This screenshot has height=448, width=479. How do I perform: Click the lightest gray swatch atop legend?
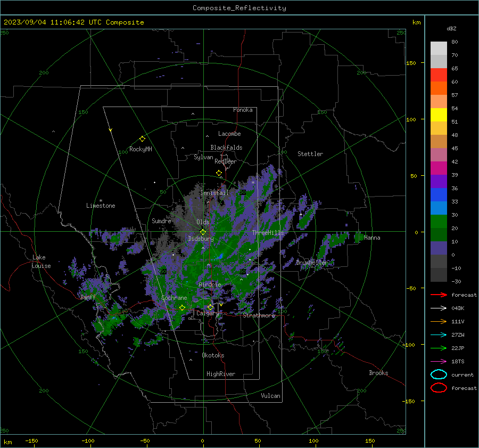tap(439, 48)
